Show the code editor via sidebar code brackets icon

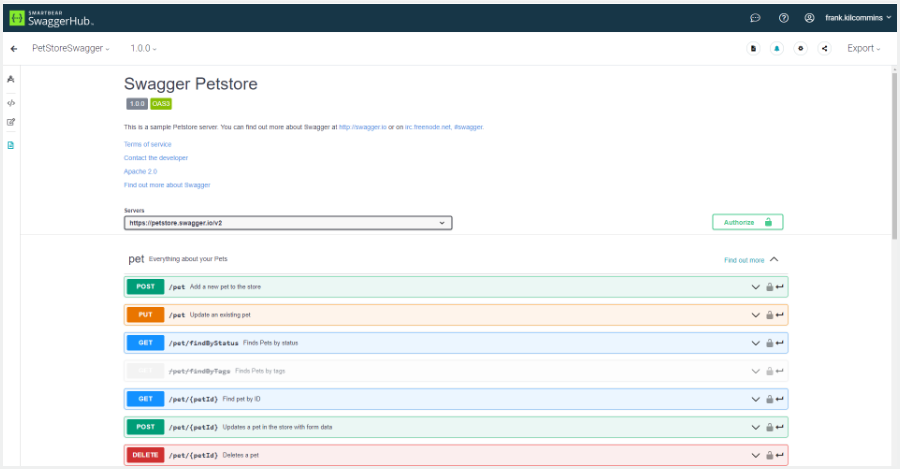[x=11, y=104]
